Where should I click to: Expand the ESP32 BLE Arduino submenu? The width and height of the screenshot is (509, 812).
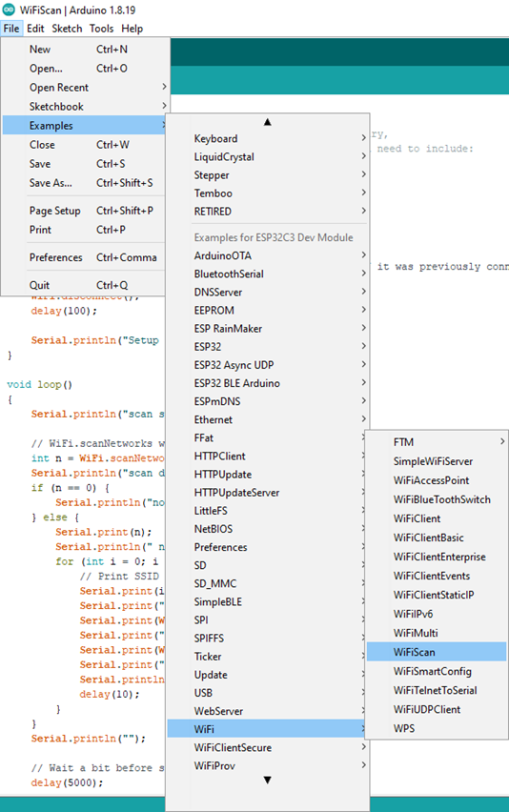267,383
